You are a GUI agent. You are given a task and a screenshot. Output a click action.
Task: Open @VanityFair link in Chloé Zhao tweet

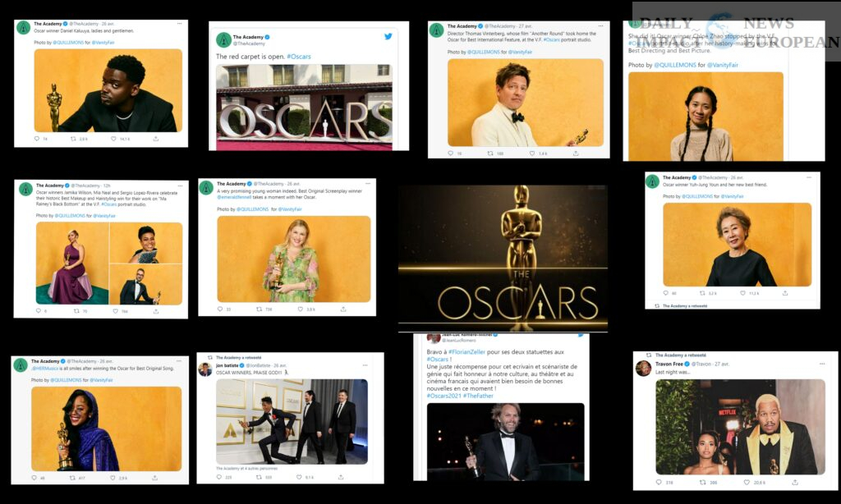coord(723,65)
